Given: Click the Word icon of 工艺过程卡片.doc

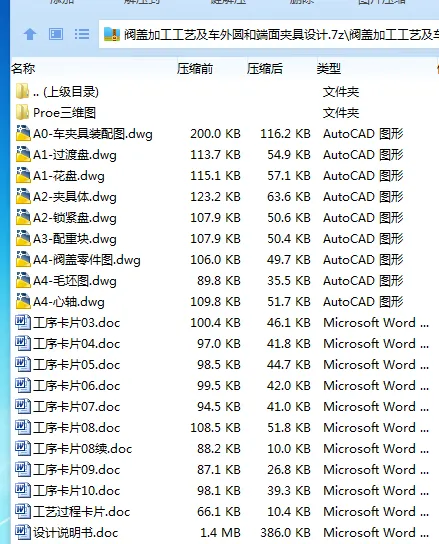Looking at the screenshot, I should 23,511.
